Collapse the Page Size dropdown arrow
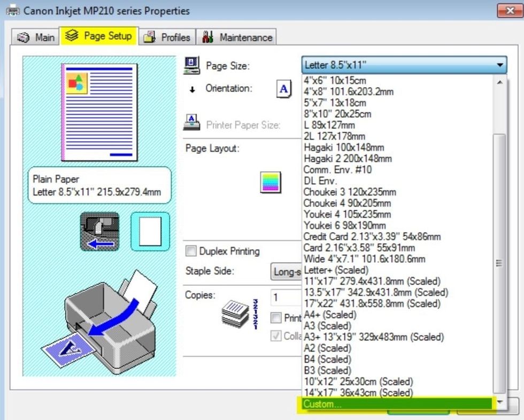The width and height of the screenshot is (524, 420). pyautogui.click(x=499, y=65)
